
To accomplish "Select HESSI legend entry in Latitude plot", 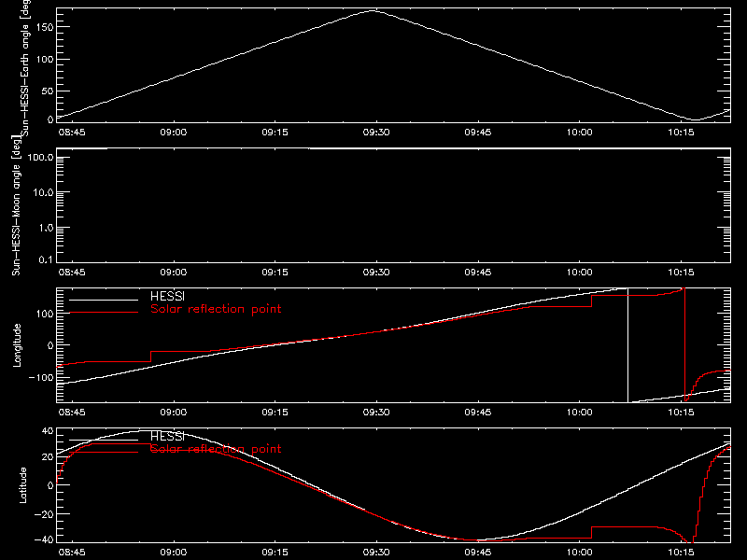I will coord(167,436).
